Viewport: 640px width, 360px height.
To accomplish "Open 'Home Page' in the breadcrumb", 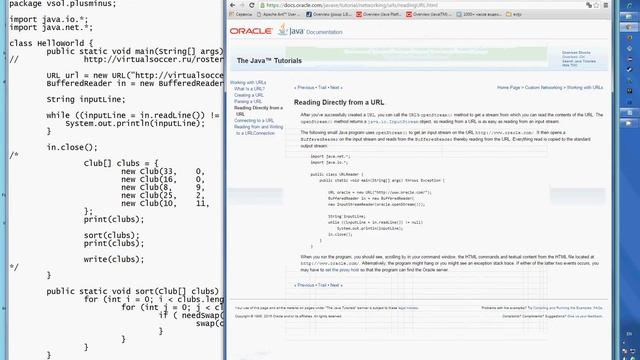I will (x=509, y=88).
